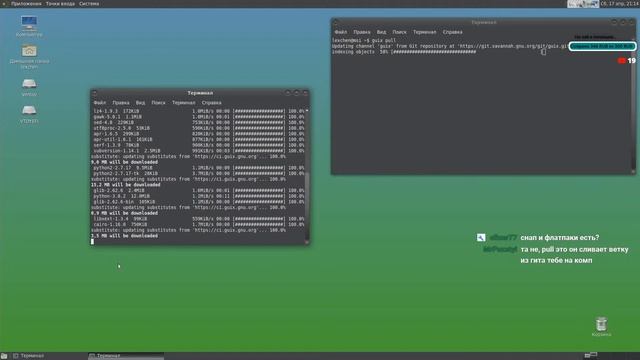
Task: Click the red viewer count indicator 19
Action: 627,61
